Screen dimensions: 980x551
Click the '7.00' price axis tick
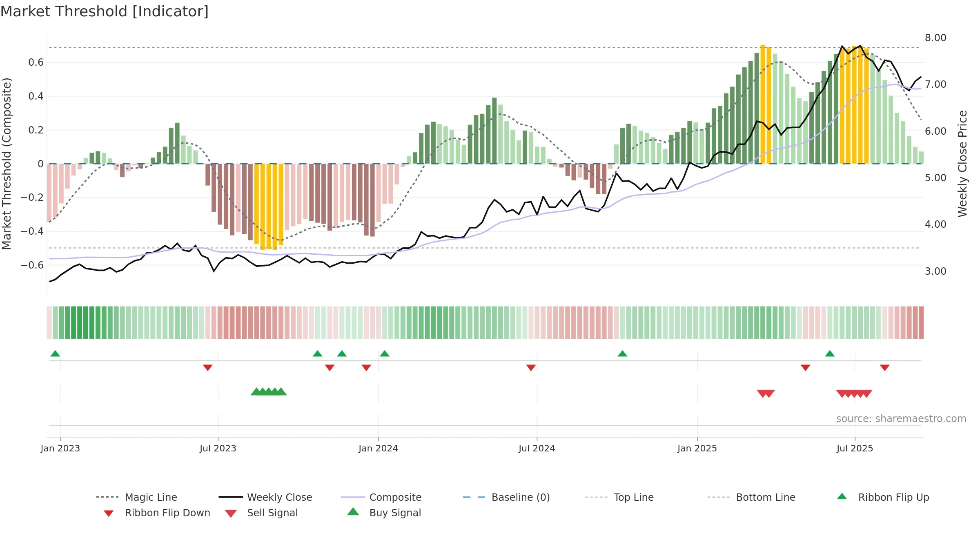pyautogui.click(x=935, y=84)
